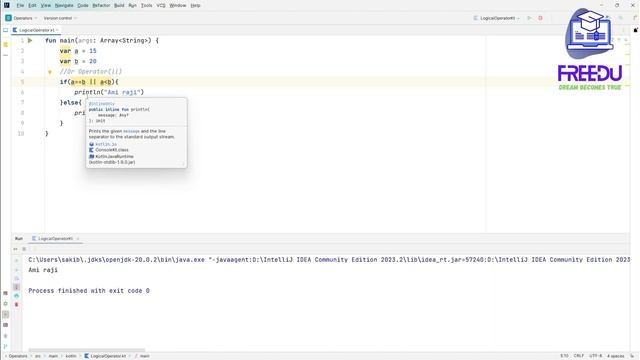Open the Terminal tool window icon in left strip

pyautogui.click(x=5, y=325)
